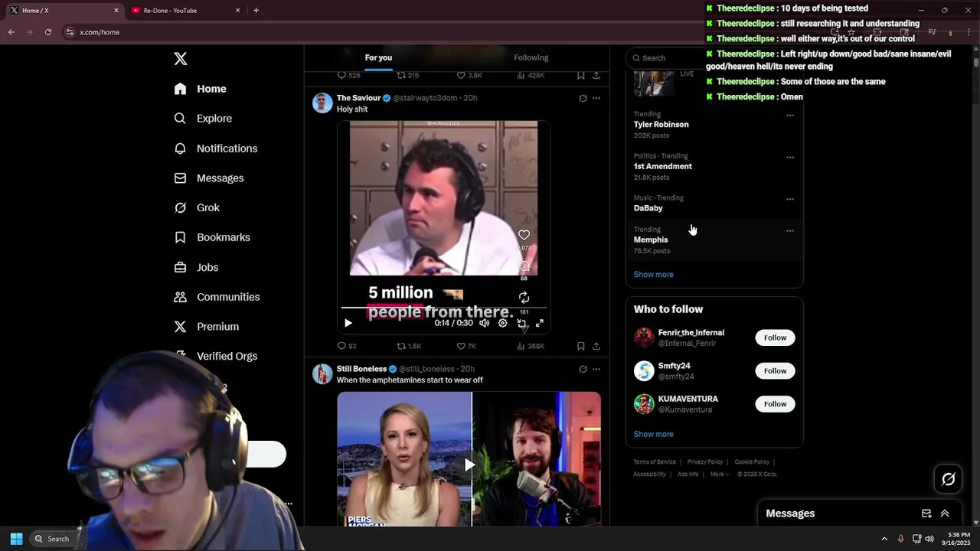Image resolution: width=980 pixels, height=551 pixels.
Task: Click the search box on X
Action: coord(666,58)
